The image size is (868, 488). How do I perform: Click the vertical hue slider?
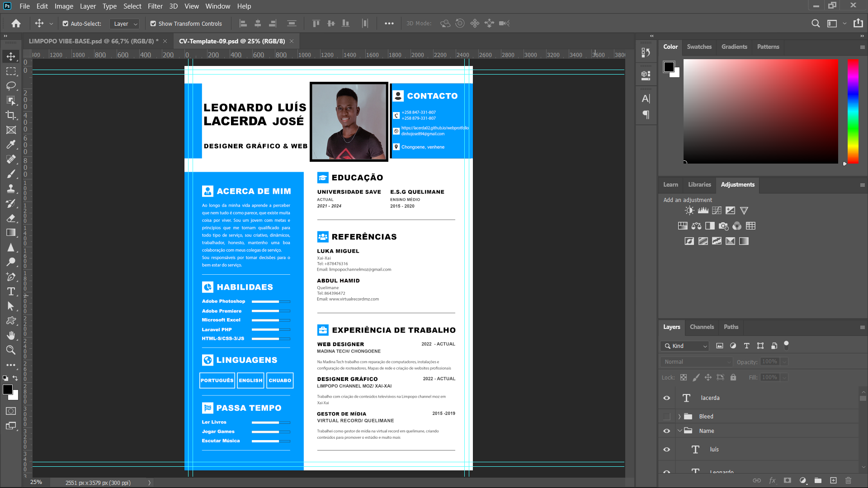[853, 111]
